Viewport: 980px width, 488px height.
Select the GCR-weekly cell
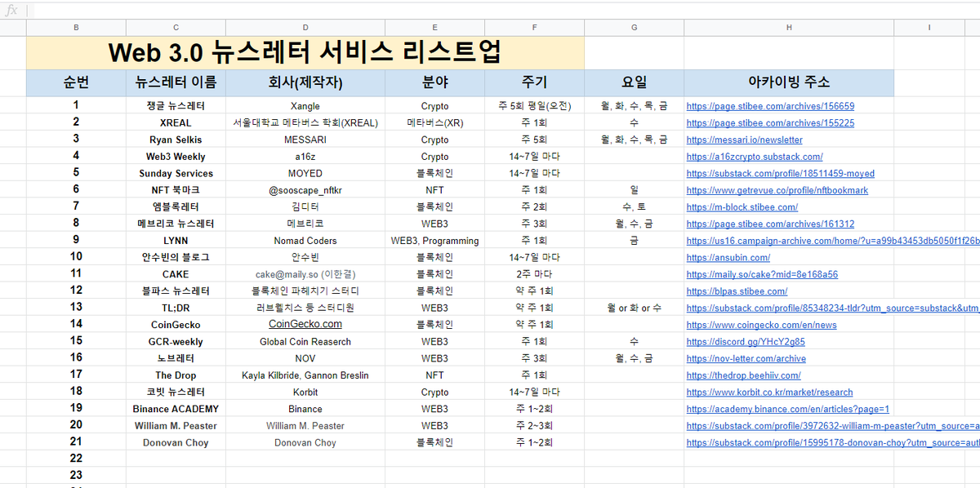(x=176, y=342)
